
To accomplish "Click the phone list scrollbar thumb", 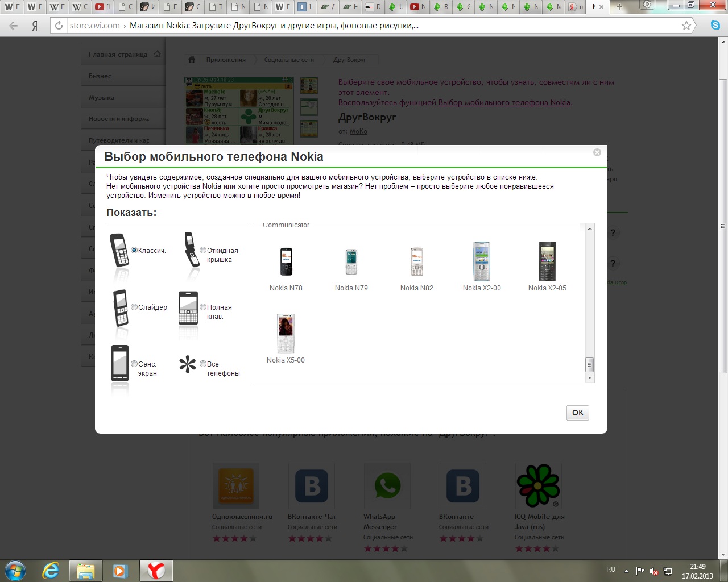I will pyautogui.click(x=590, y=364).
